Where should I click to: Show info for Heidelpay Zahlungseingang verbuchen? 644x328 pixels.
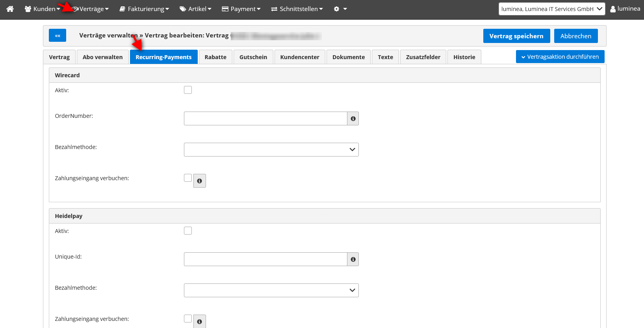(200, 321)
